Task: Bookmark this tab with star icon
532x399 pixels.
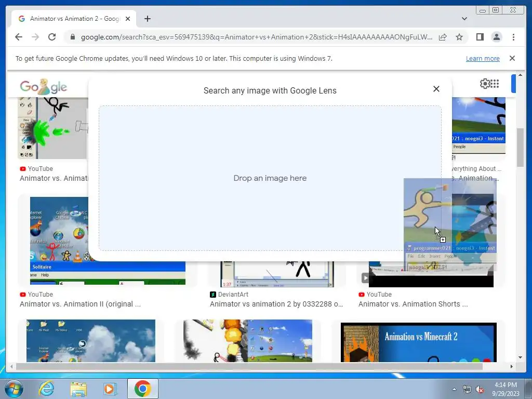Action: tap(459, 37)
